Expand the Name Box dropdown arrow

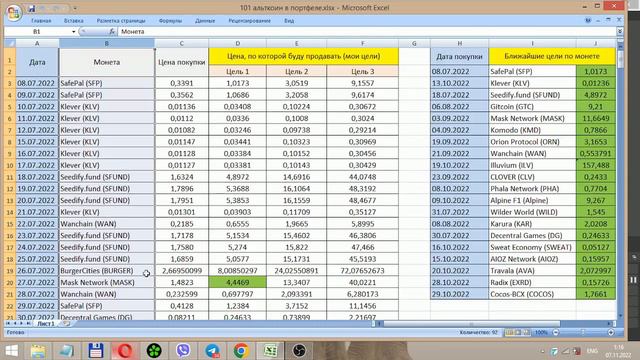[73, 31]
